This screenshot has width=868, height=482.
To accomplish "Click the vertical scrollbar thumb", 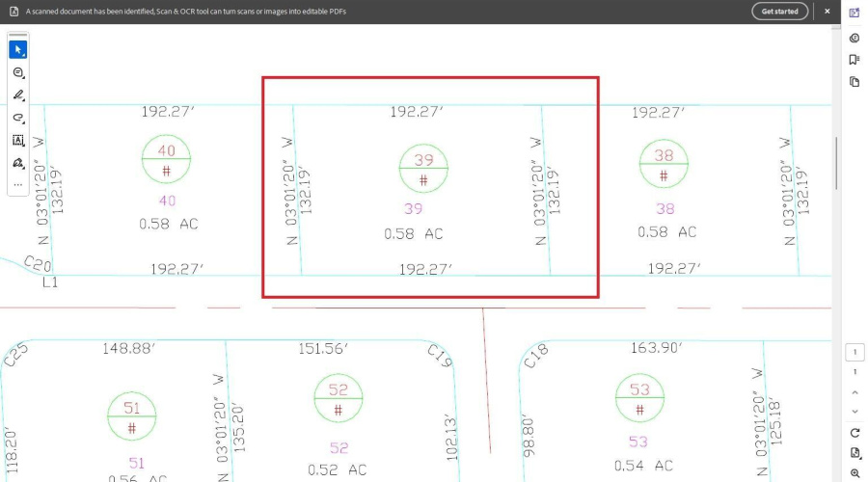I will click(x=836, y=163).
